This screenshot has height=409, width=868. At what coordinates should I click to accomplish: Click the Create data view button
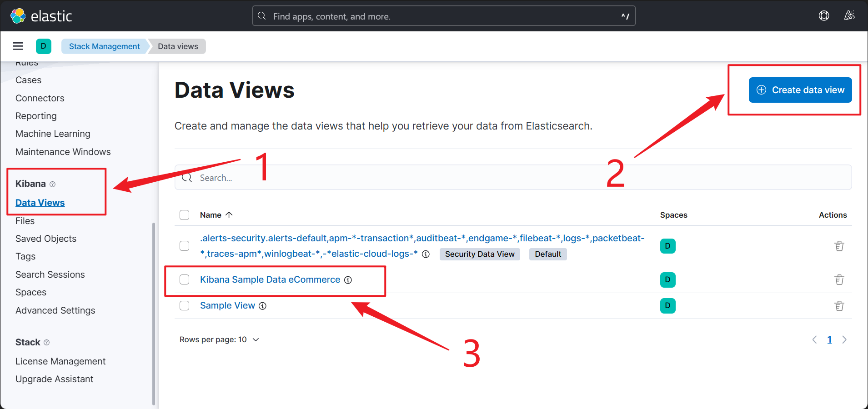point(800,90)
